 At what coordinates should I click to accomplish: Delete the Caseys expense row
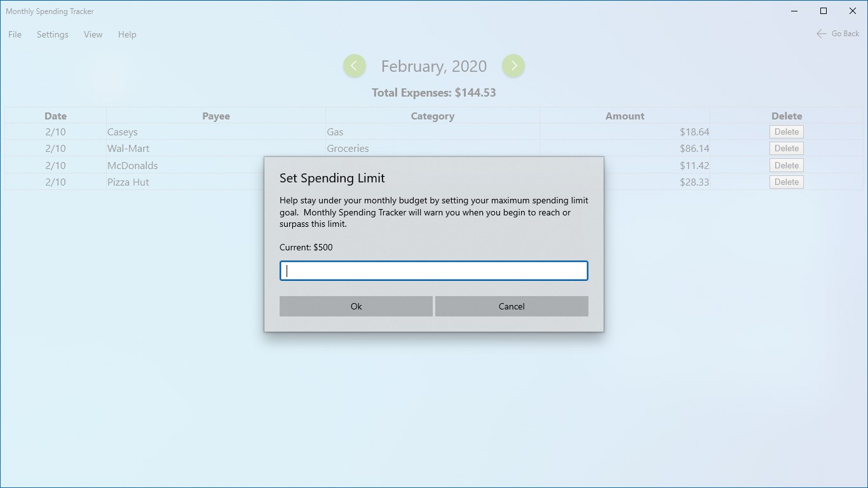[787, 132]
